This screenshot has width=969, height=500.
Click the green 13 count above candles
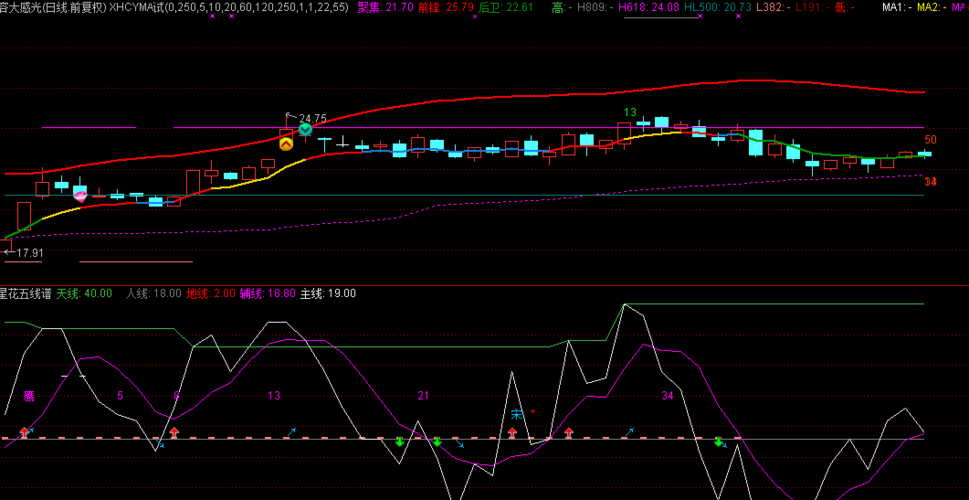tap(630, 112)
